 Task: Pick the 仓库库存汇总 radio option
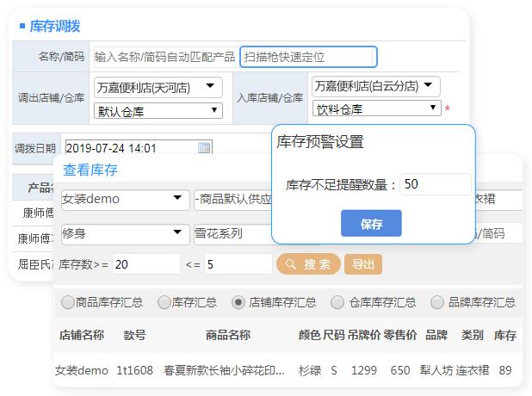[x=337, y=302]
